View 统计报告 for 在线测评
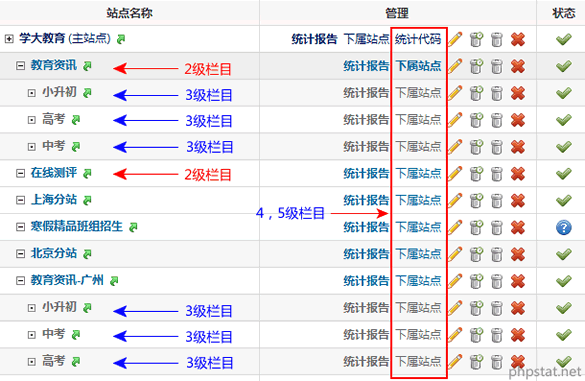585x381 pixels. [366, 173]
